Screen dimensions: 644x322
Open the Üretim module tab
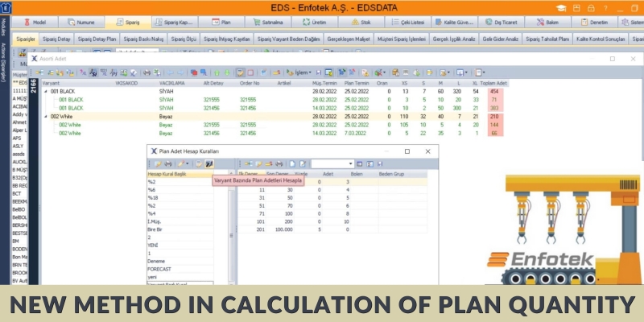(x=314, y=23)
